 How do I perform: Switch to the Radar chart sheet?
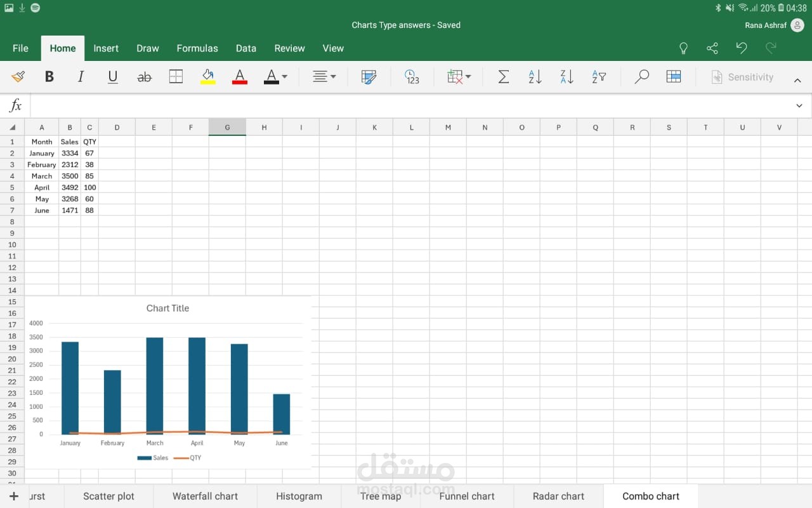click(x=558, y=496)
